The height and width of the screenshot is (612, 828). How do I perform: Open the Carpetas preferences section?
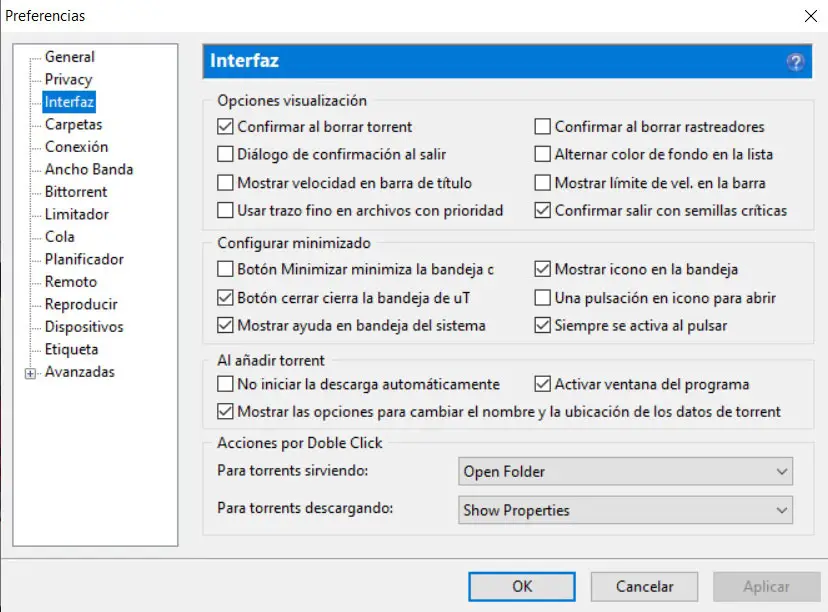click(73, 124)
